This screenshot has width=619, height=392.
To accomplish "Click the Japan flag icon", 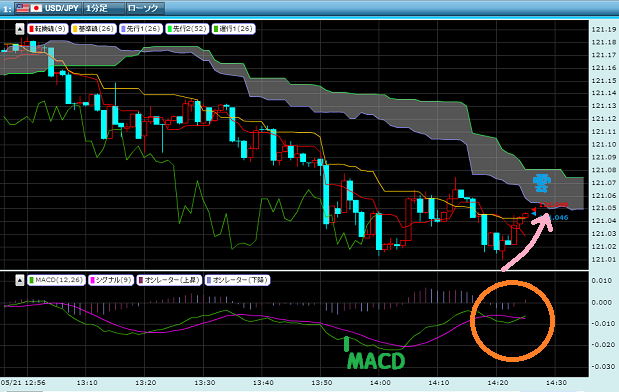I will tap(36, 8).
